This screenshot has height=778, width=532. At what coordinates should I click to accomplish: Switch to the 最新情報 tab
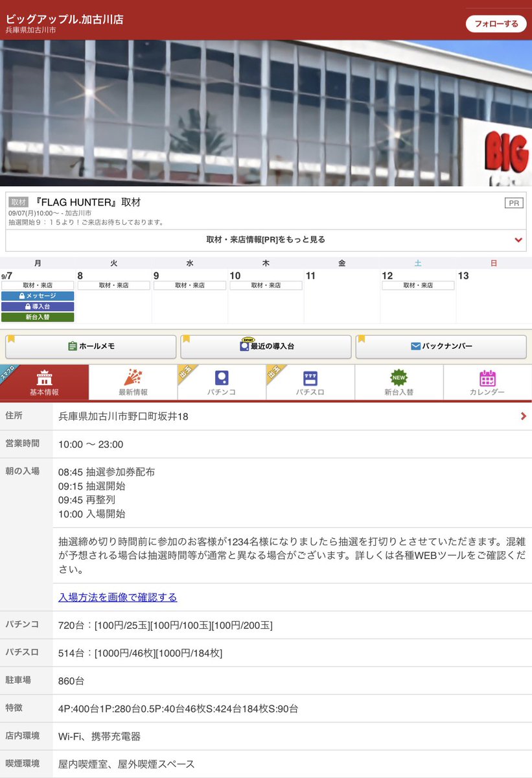coord(133,383)
